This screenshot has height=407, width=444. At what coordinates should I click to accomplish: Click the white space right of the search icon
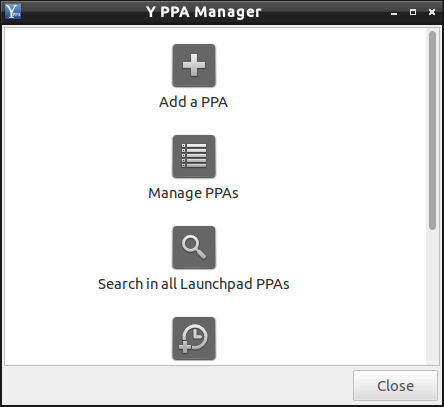tap(320, 247)
